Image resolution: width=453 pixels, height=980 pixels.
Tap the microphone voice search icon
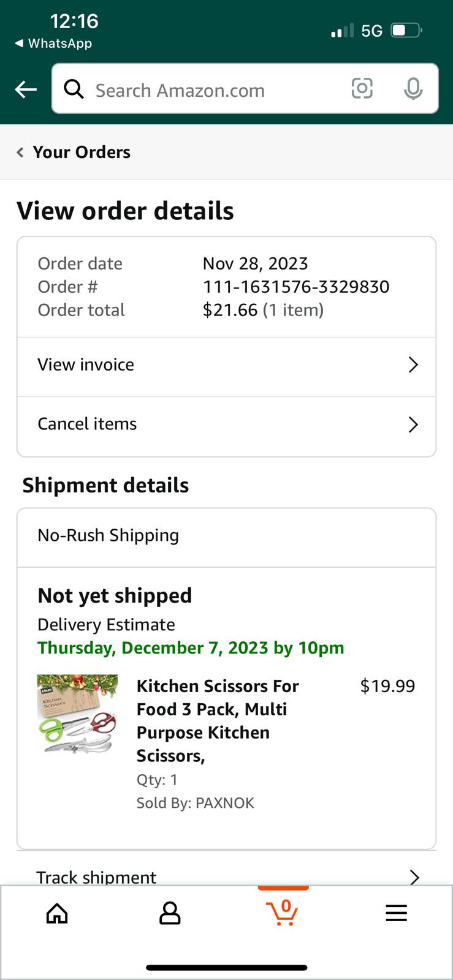coord(413,89)
